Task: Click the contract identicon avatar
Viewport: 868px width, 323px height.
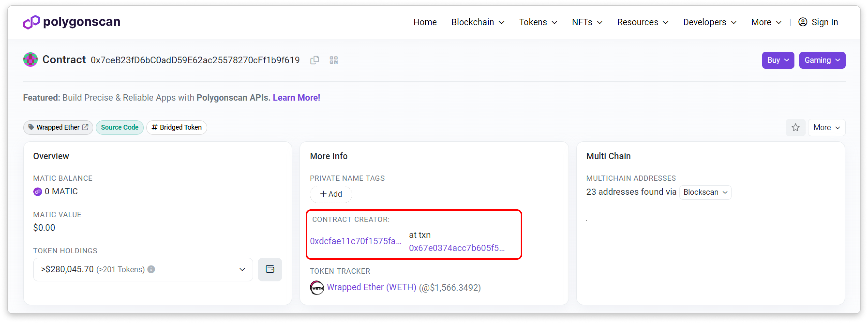Action: (x=30, y=60)
